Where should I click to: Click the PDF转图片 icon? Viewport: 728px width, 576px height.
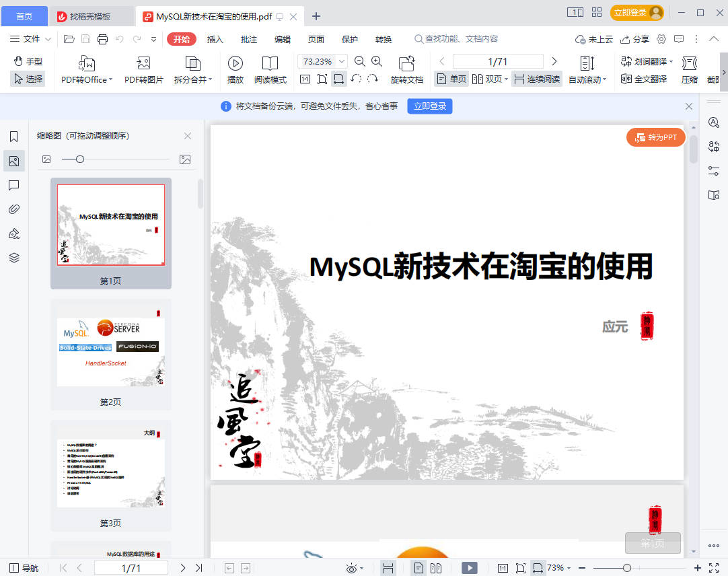(x=143, y=64)
